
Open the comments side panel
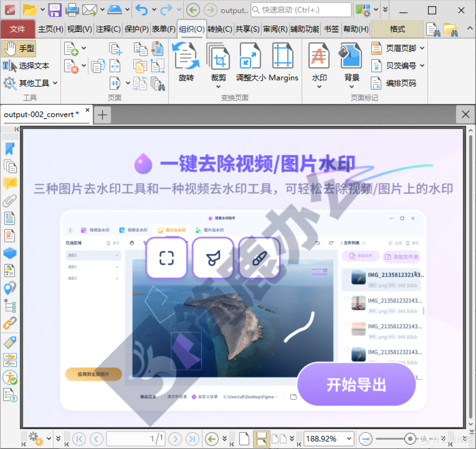coord(10,183)
